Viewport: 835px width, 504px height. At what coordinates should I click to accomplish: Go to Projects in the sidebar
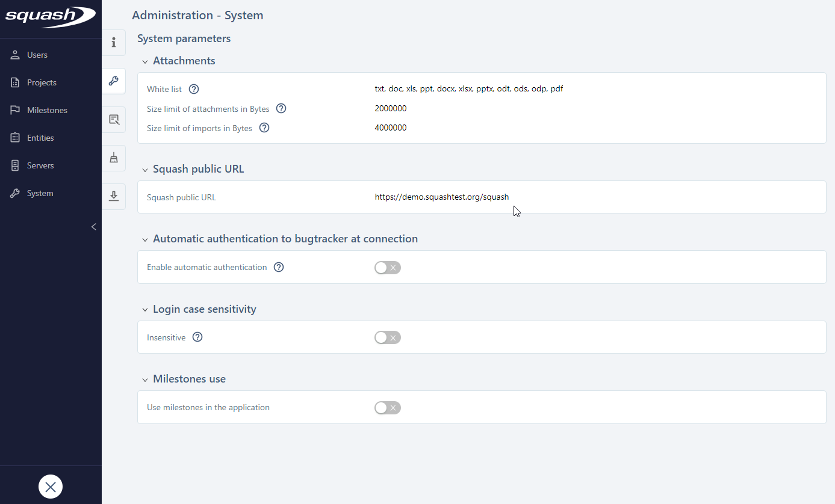click(x=42, y=82)
